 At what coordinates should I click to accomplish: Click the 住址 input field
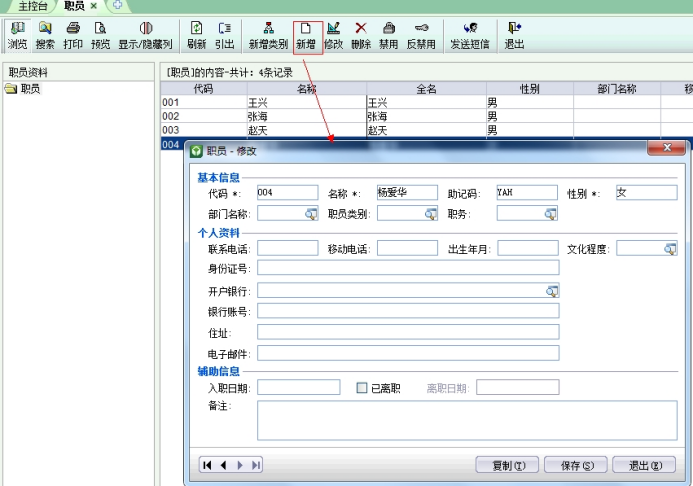408,332
